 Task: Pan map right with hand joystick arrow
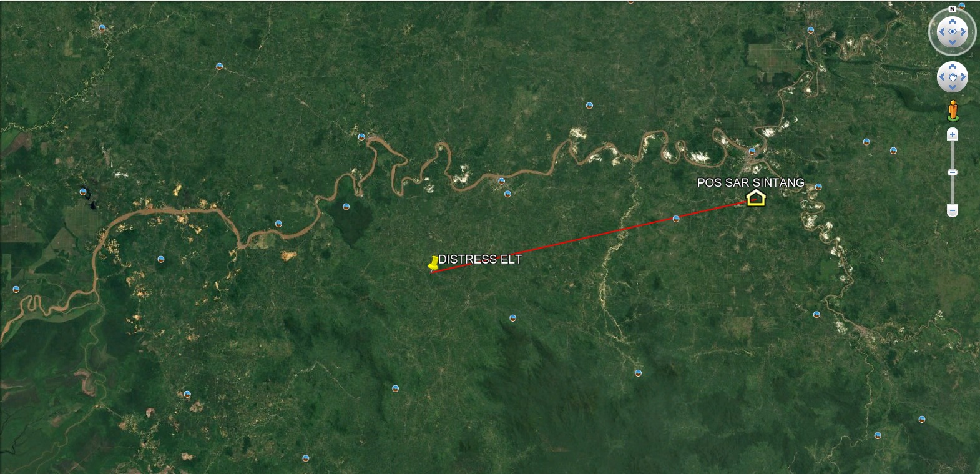pos(963,77)
